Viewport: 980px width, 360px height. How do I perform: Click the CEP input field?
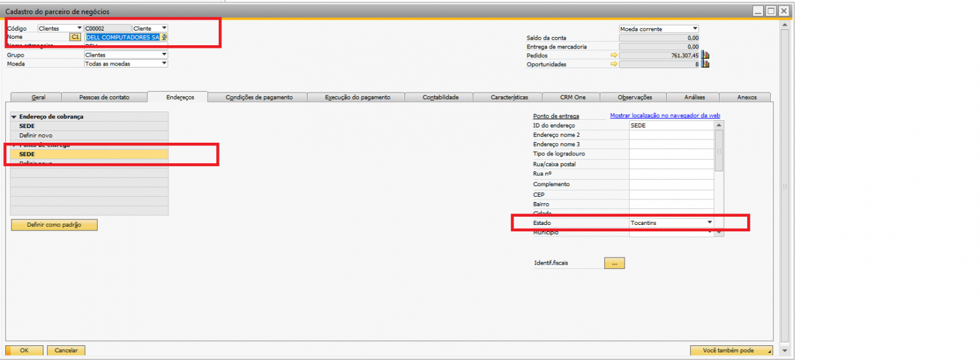click(671, 194)
